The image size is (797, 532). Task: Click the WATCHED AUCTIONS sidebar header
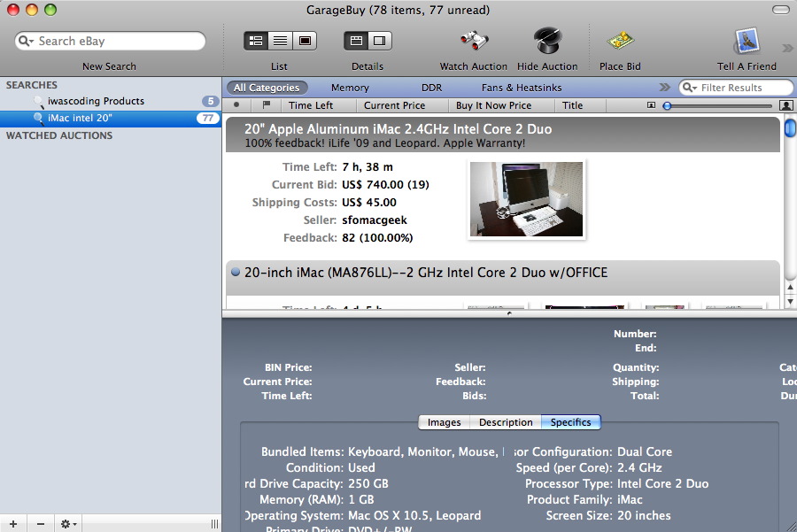click(59, 135)
